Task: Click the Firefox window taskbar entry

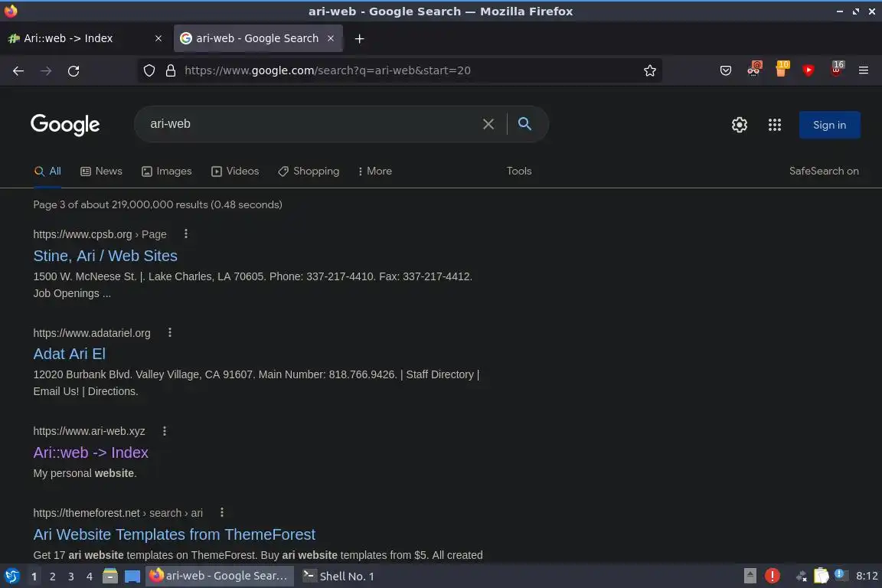Action: point(220,577)
